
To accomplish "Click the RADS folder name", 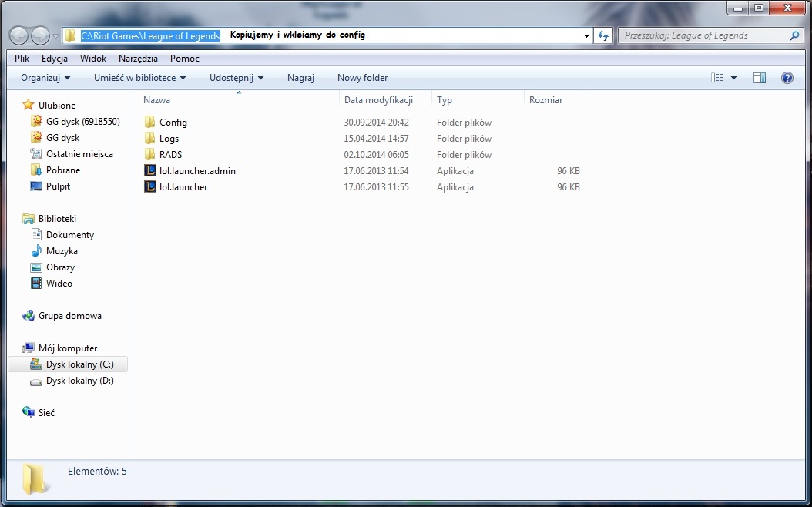I will coord(170,154).
